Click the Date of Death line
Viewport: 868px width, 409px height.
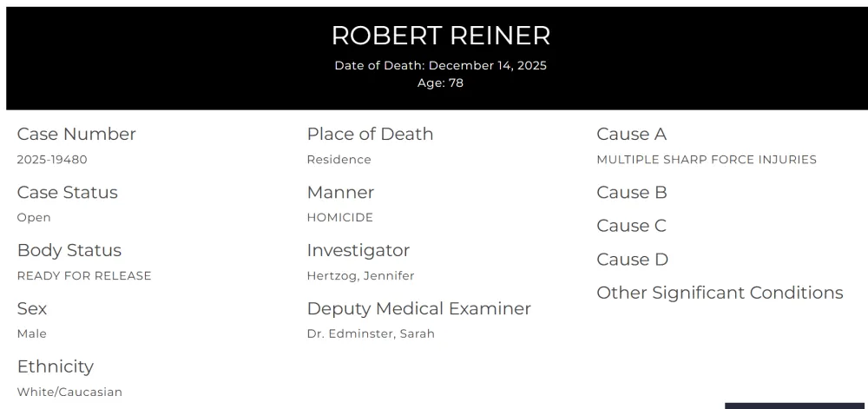click(441, 65)
